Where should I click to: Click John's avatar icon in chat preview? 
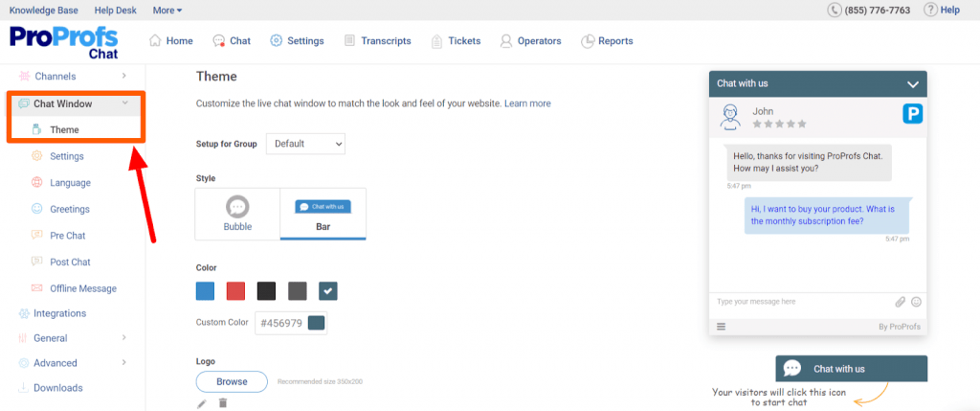coord(730,117)
